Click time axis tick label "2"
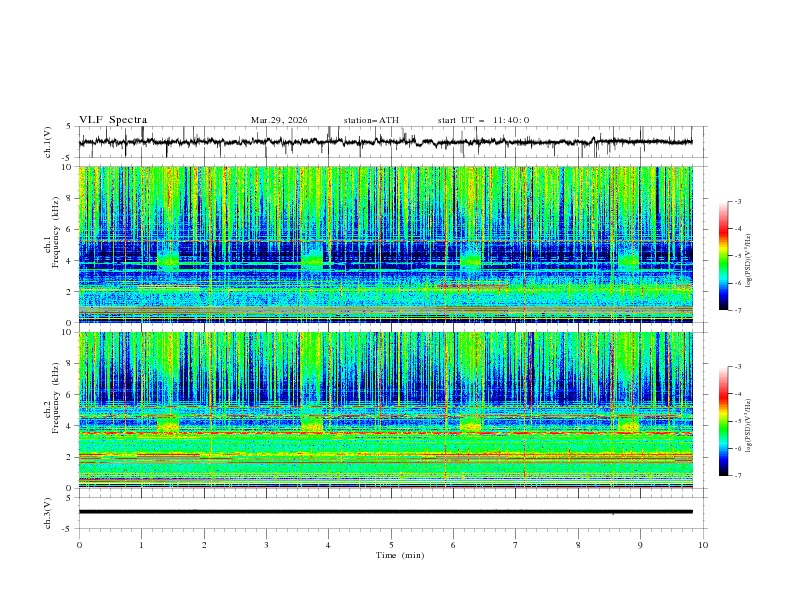Viewport: 792px width, 612px height. (204, 545)
